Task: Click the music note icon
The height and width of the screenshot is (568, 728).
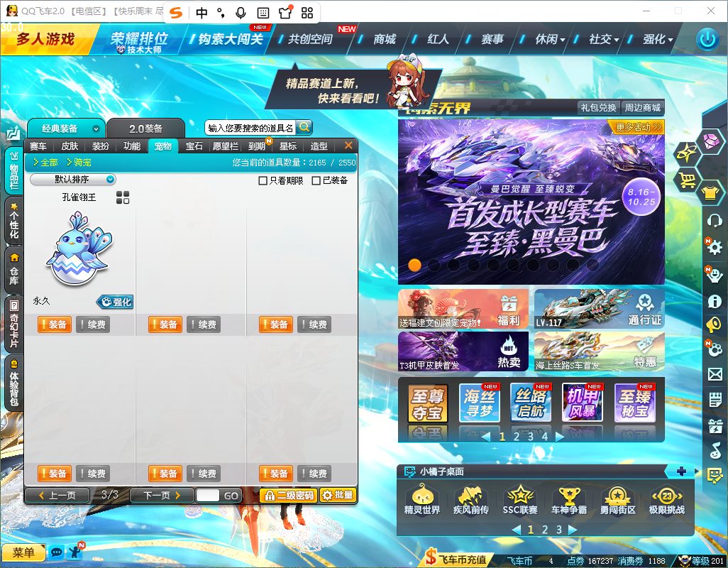Action: (715, 450)
